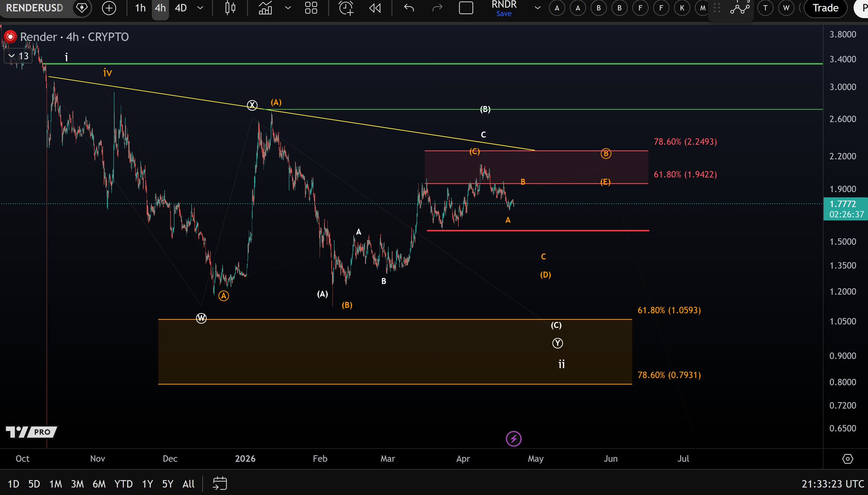This screenshot has height=495, width=868.
Task: Toggle the select layout square icon
Action: tap(466, 8)
